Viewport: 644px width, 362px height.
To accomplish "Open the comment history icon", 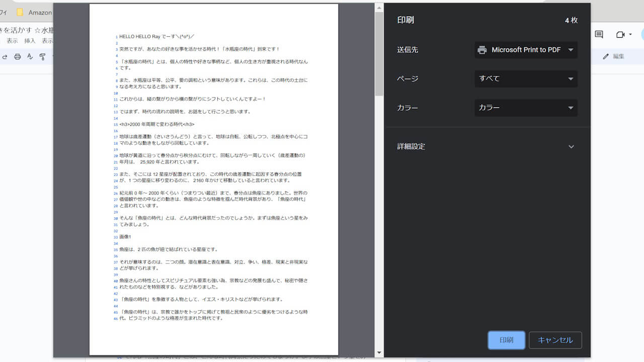I will click(598, 34).
